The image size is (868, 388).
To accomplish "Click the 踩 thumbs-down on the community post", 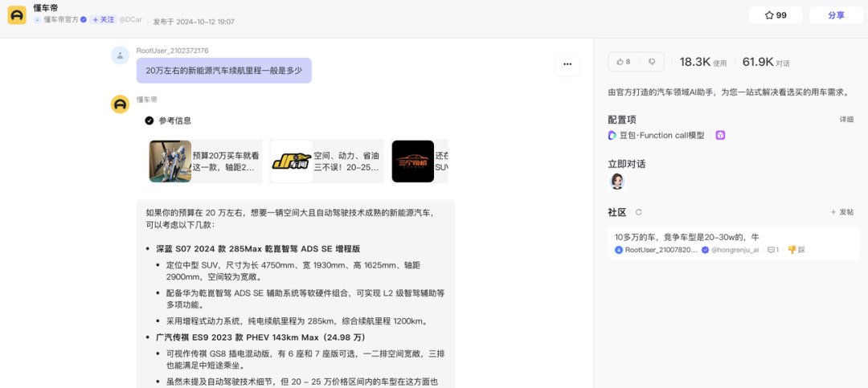I will point(796,250).
